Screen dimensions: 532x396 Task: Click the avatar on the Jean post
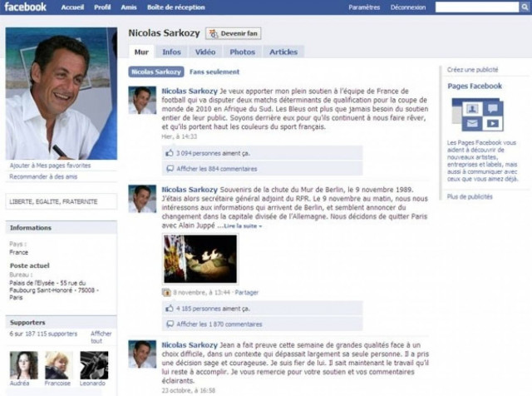pyautogui.click(x=142, y=354)
